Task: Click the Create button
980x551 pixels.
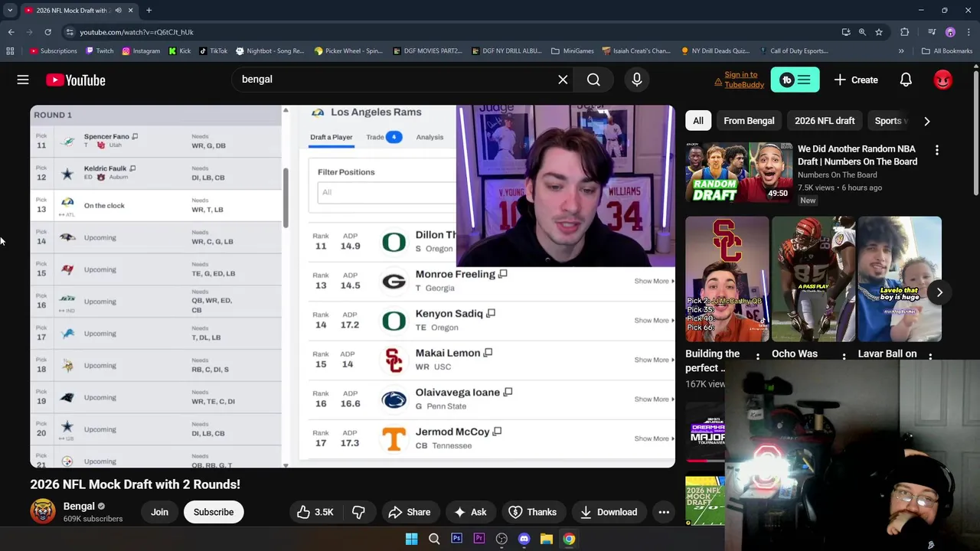Action: coord(856,80)
